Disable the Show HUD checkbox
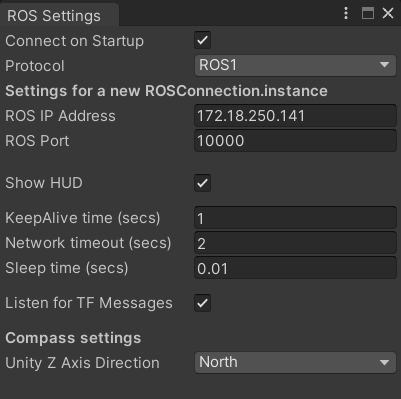 (203, 183)
